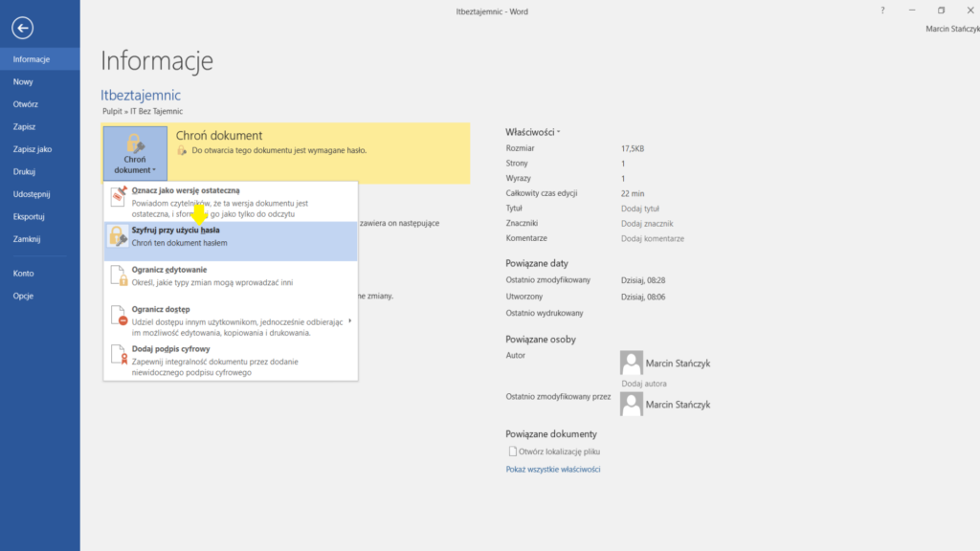Click the back arrow to return to document
Viewport: 980px width, 551px height.
[22, 28]
